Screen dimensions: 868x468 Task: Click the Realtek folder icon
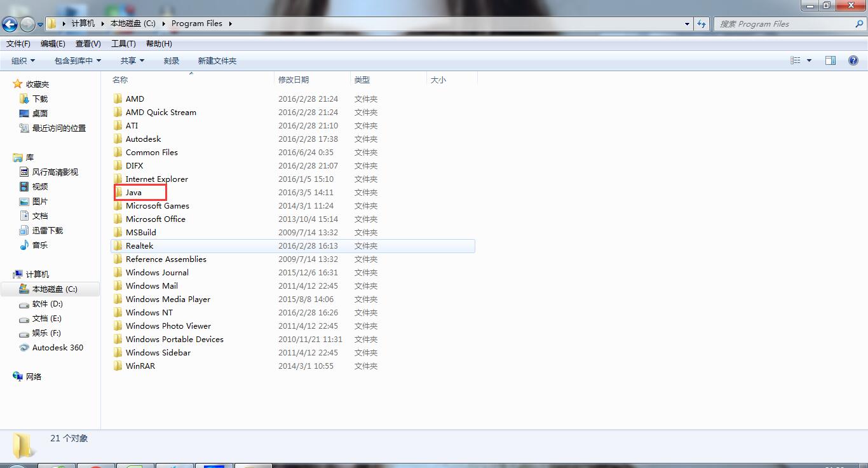pos(118,245)
